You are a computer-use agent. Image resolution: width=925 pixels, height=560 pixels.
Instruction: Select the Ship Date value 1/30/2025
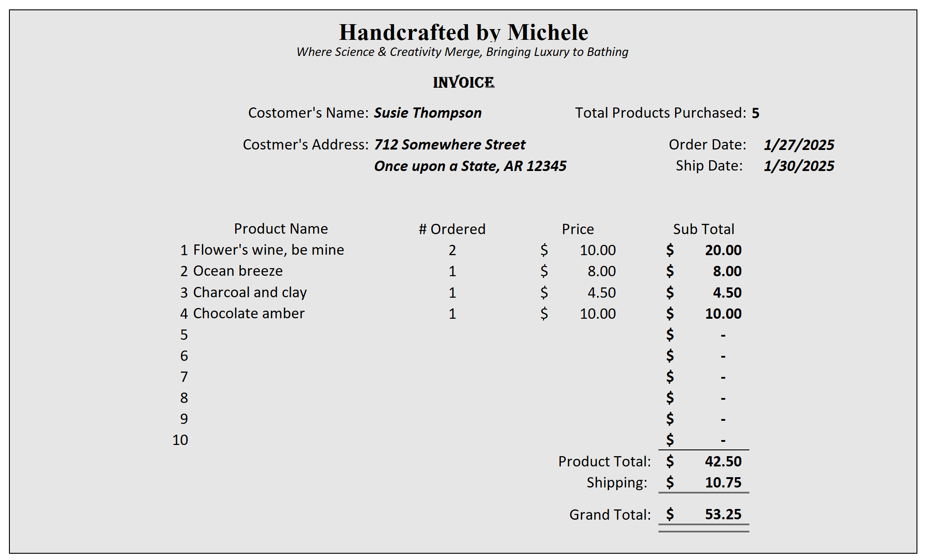pos(799,166)
